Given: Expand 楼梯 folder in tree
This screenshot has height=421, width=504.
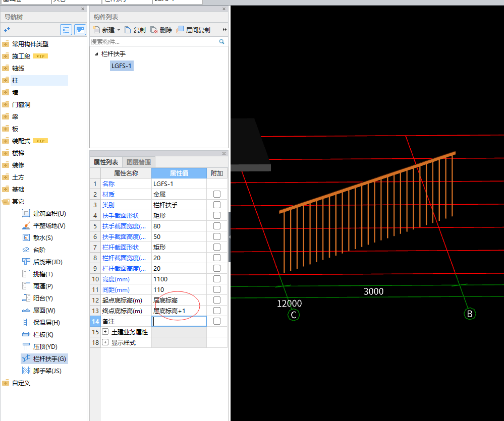Looking at the screenshot, I should click(6, 153).
